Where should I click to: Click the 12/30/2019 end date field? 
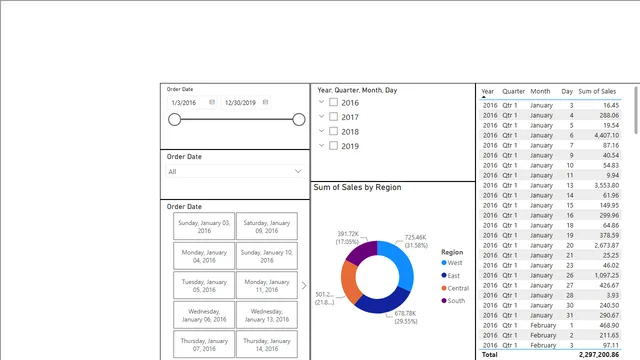click(245, 102)
